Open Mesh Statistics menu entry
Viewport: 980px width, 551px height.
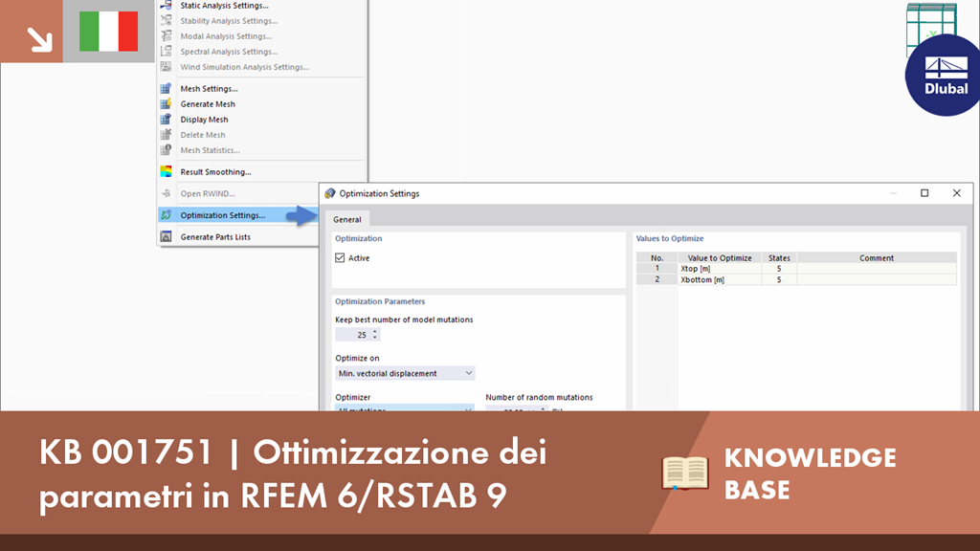pyautogui.click(x=210, y=150)
